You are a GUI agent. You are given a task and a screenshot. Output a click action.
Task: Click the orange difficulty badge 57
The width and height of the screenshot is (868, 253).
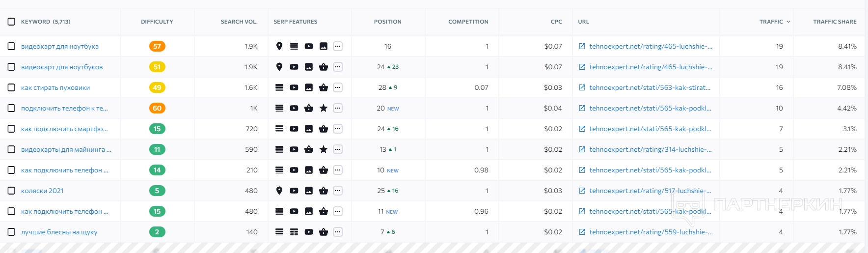click(157, 46)
